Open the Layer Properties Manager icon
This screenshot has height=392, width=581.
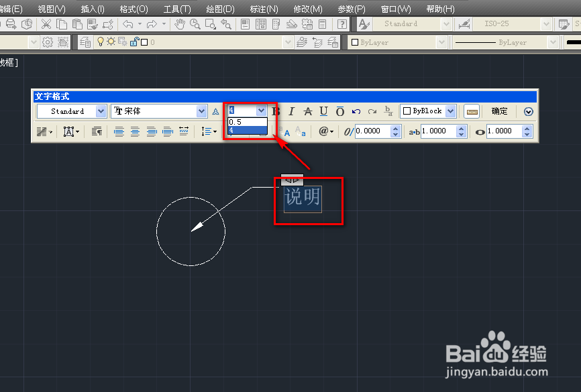pyautogui.click(x=85, y=42)
